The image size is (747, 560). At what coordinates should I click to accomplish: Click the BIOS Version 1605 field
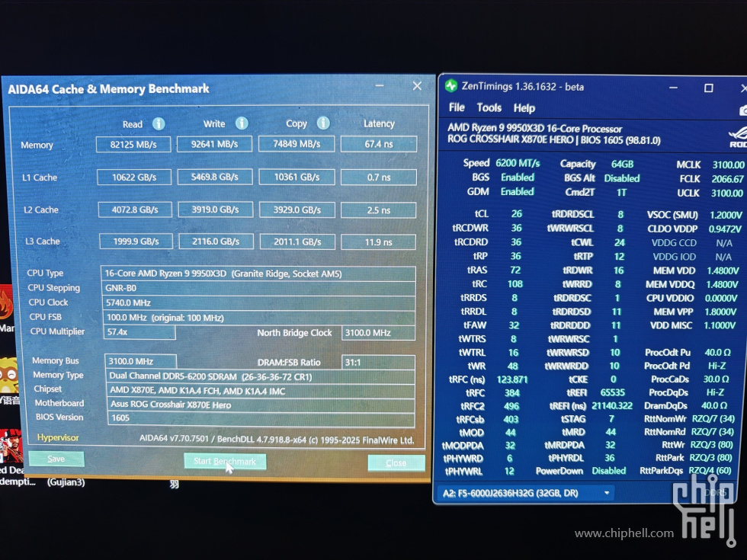tap(261, 418)
